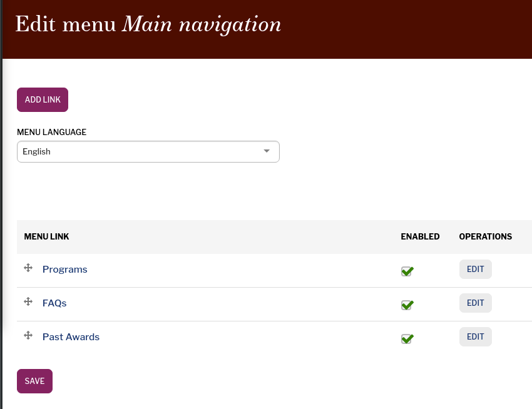
Task: Uncheck Enabled for Past Awards
Action: click(x=407, y=338)
